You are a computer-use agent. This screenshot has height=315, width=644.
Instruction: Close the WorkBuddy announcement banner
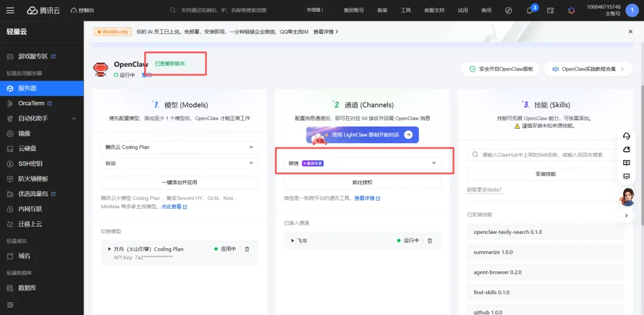pos(630,32)
